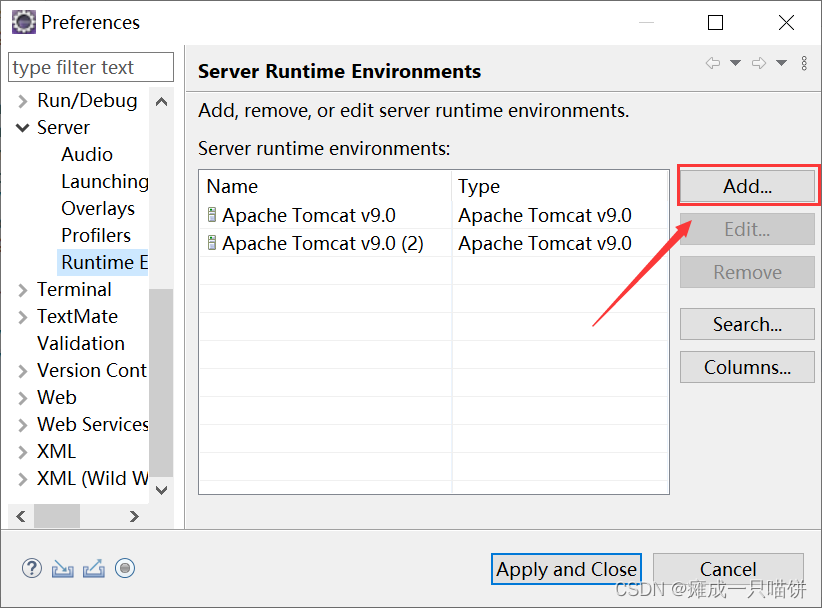Select Apache Tomcat v9.0 (2) name row
Screen dimensions: 822x608
(x=325, y=243)
